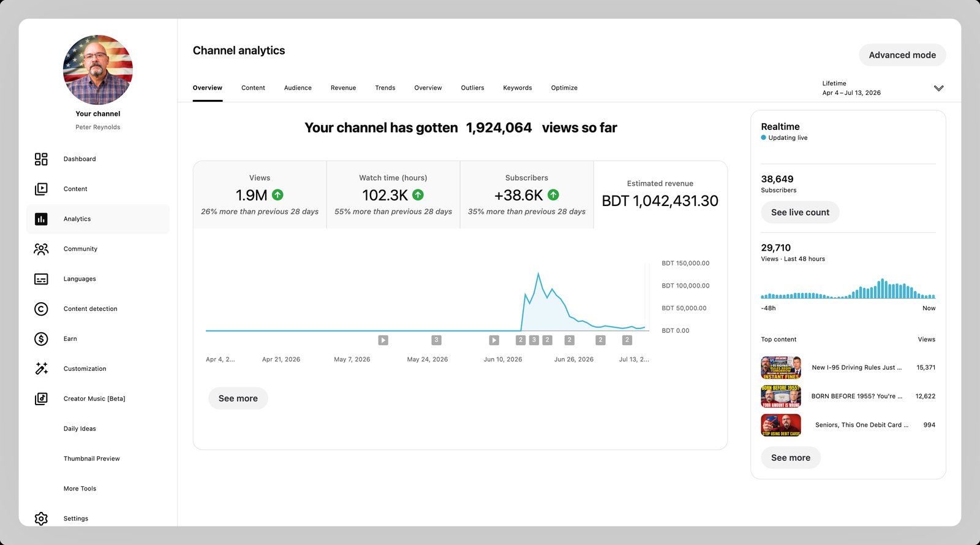The height and width of the screenshot is (545, 980).
Task: Click the Earn dollar icon
Action: coord(41,339)
